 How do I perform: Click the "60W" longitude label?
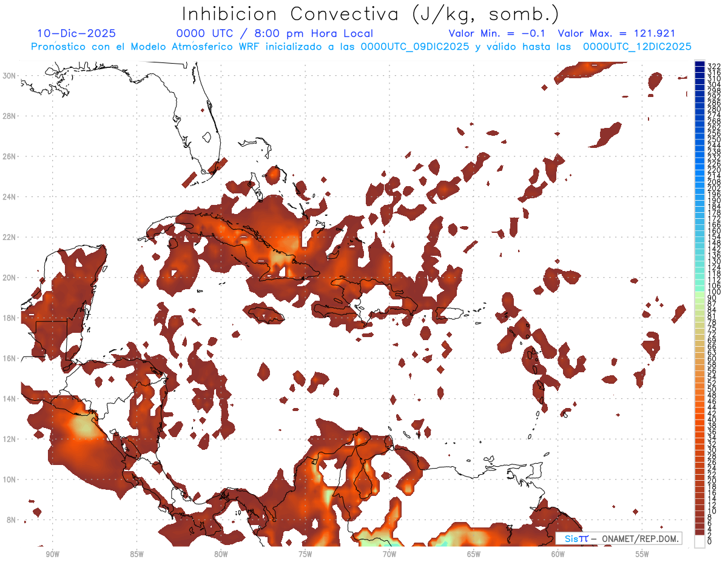click(558, 554)
